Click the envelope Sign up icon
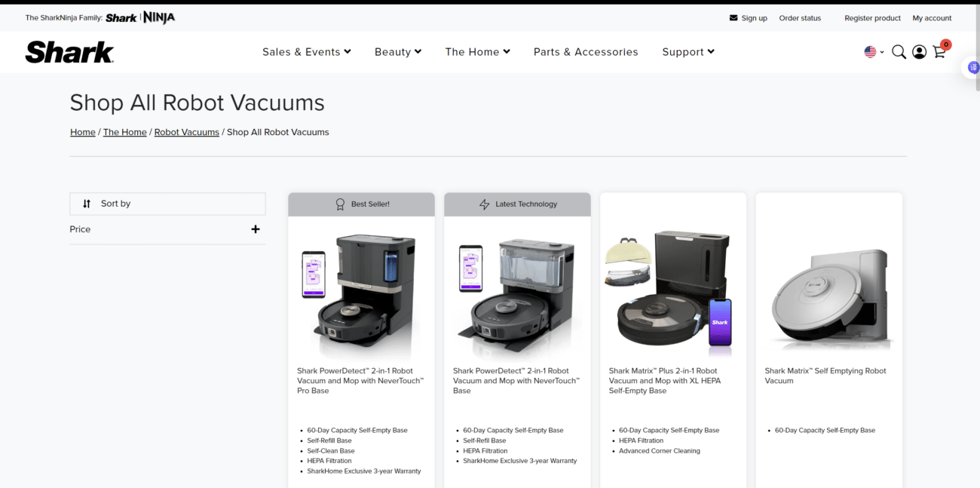Viewport: 980px width, 488px height. tap(733, 18)
